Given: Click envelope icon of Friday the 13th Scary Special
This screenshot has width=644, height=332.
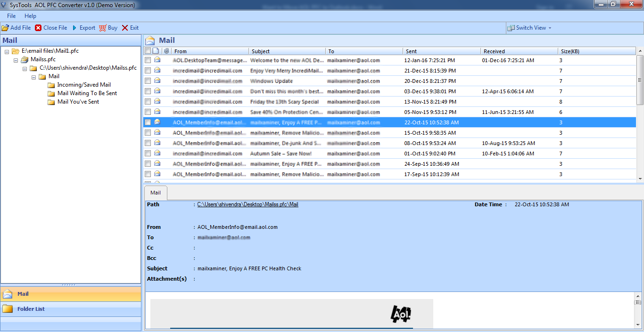Looking at the screenshot, I should [157, 101].
